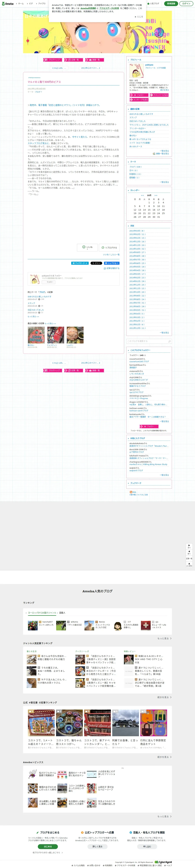Viewport: 195px width, 868px height.
Task: Click the sidebar フォロー pink button under profile
Action: [139, 95]
